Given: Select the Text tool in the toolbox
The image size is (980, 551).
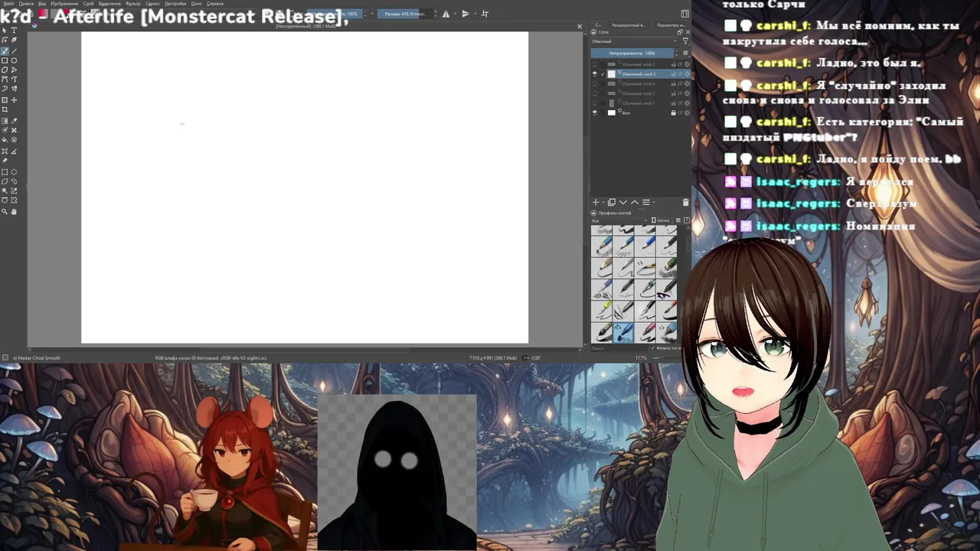Looking at the screenshot, I should (x=14, y=31).
